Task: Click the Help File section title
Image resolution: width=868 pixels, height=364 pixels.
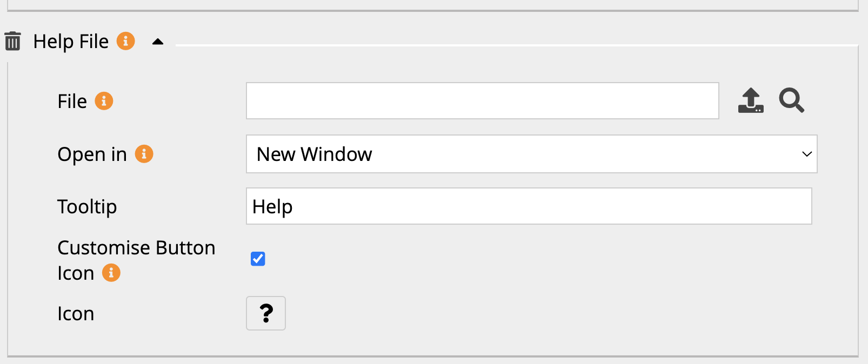Action: tap(71, 42)
